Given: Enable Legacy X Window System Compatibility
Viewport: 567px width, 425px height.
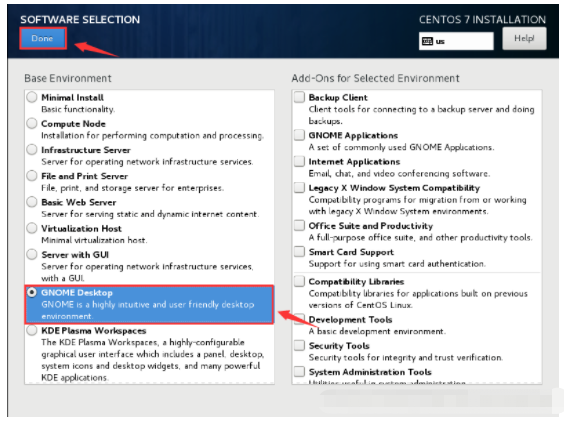Looking at the screenshot, I should 299,188.
